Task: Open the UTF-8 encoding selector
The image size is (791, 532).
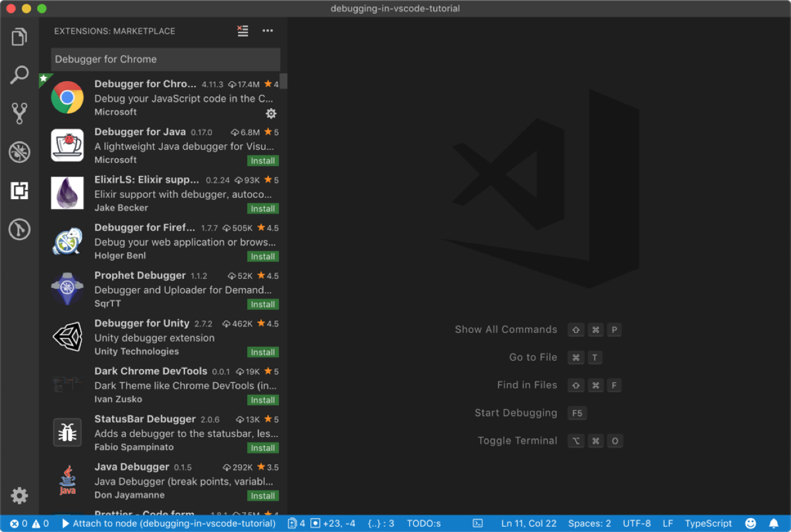Action: 637,523
